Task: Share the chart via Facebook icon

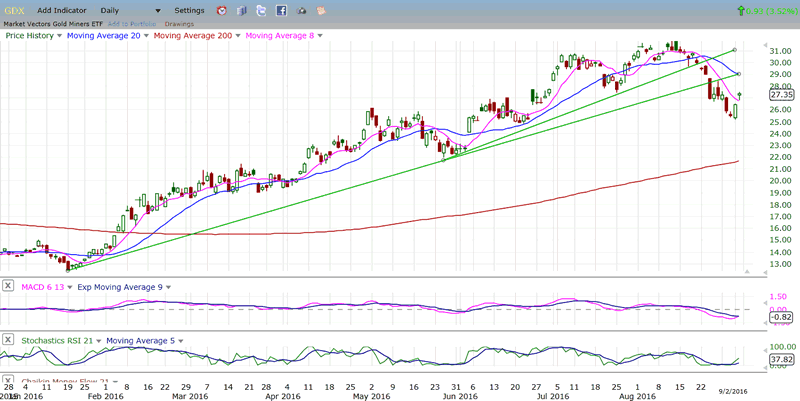Action: (283, 10)
